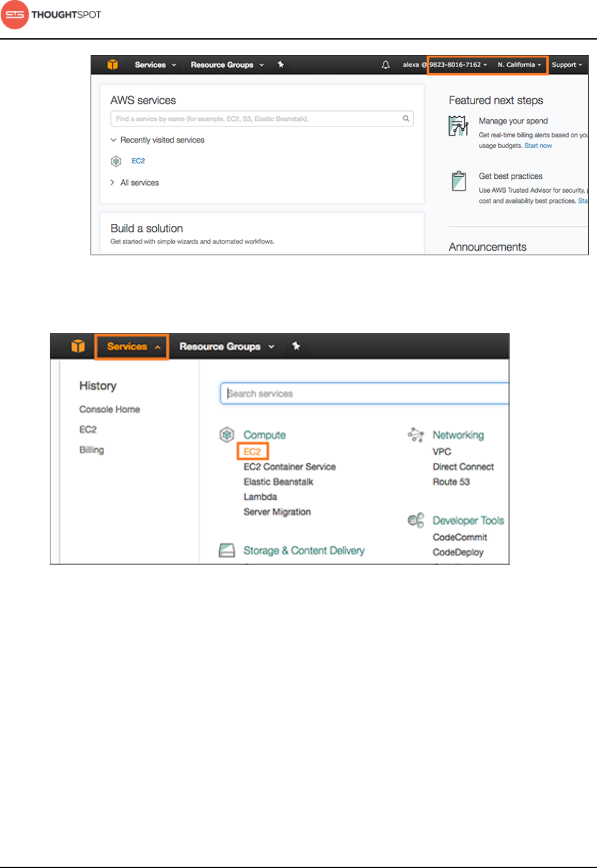Open the Lambda service
This screenshot has width=597, height=868.
pos(260,497)
